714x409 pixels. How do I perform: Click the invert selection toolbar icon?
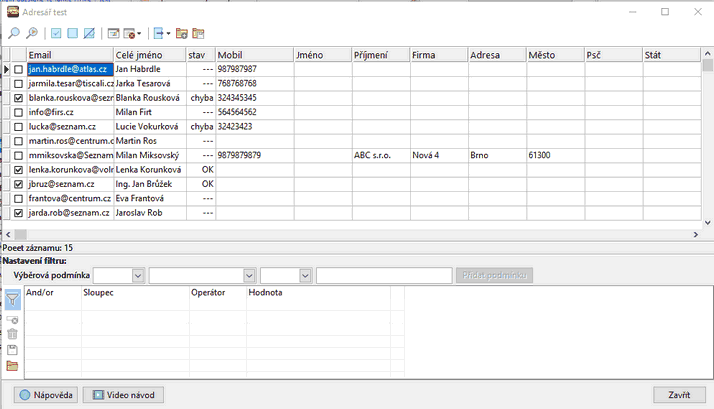[90, 33]
